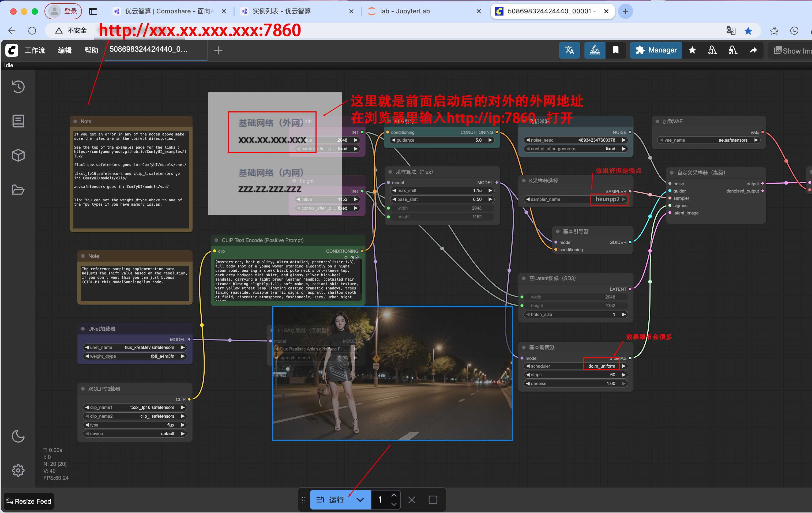Add a new workflow tab plus icon
Viewport: 812px width, 513px height.
(218, 51)
